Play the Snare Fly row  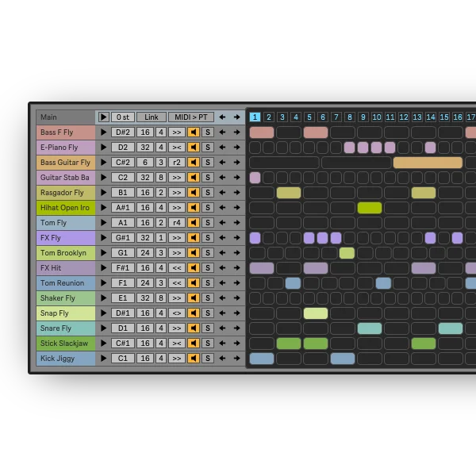103,328
